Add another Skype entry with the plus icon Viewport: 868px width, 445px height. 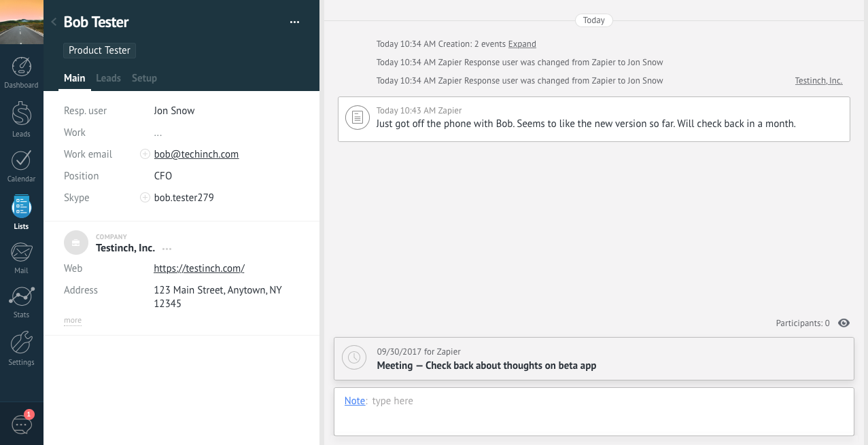[x=145, y=198]
